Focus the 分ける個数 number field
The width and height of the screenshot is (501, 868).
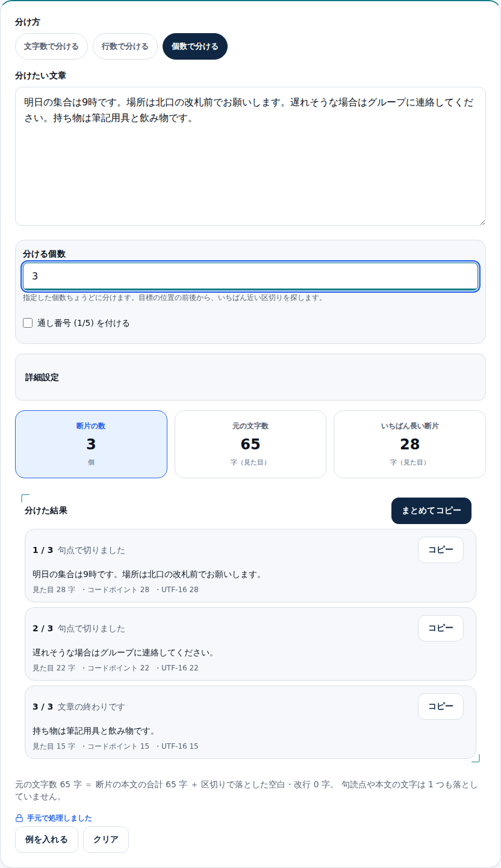(x=250, y=276)
